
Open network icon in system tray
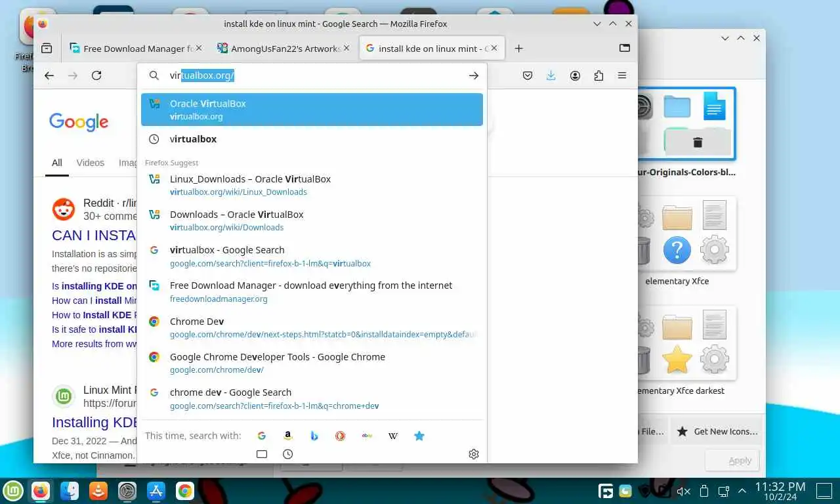click(723, 491)
